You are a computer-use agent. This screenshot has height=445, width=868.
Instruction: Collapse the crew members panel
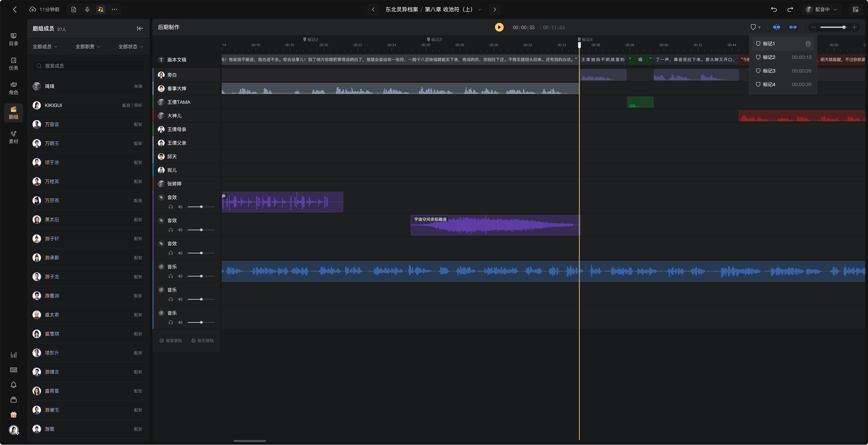click(140, 29)
